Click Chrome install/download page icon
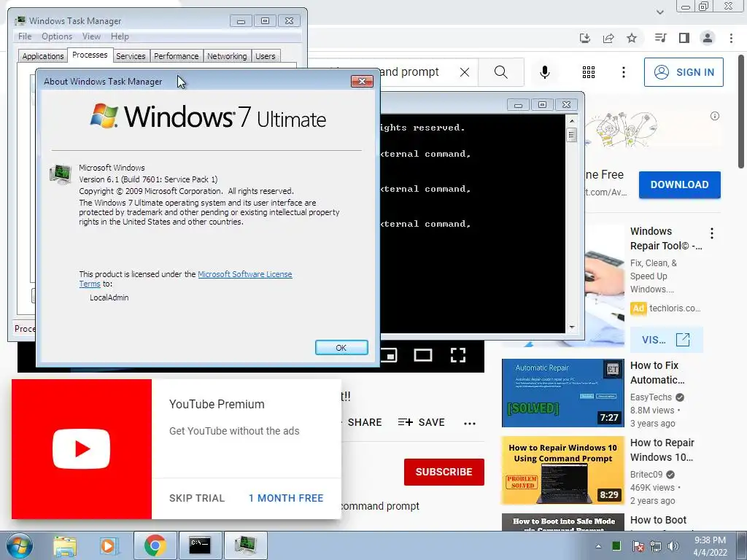747x560 pixels. pos(585,38)
